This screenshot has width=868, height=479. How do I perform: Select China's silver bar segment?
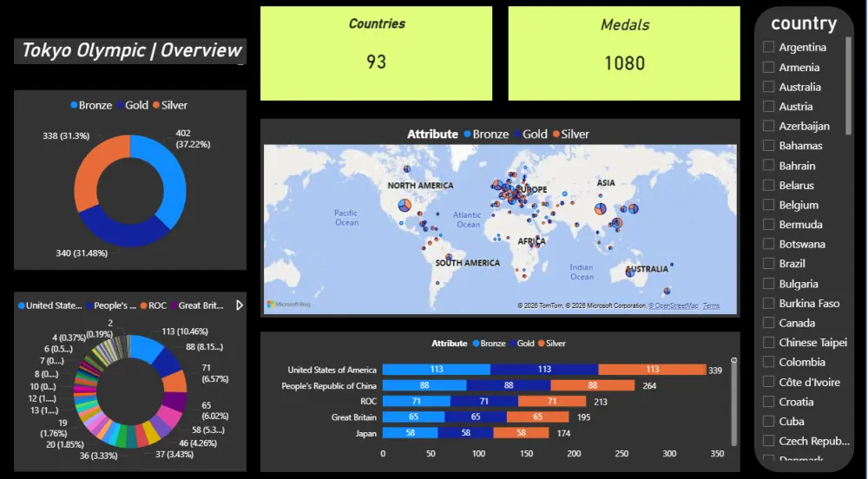[592, 385]
